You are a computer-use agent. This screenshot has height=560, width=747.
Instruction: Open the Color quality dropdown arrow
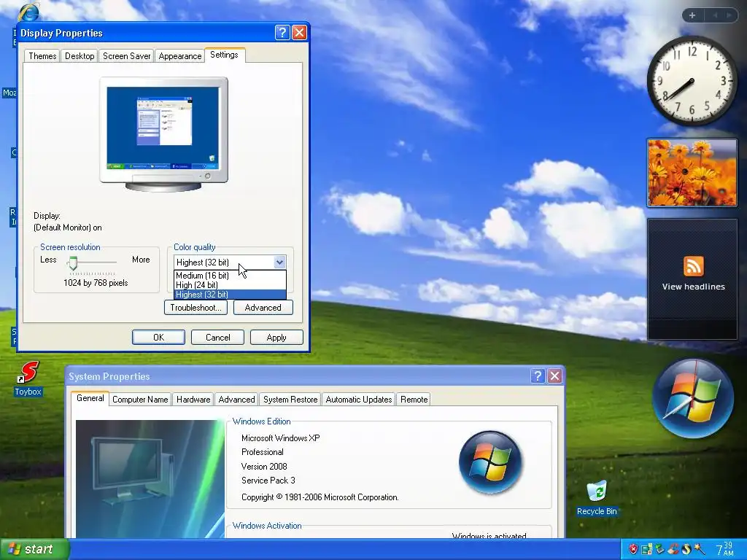coord(279,262)
